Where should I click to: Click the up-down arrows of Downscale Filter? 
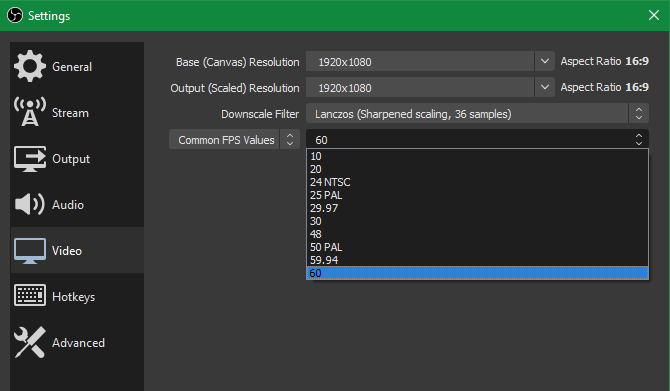point(639,114)
